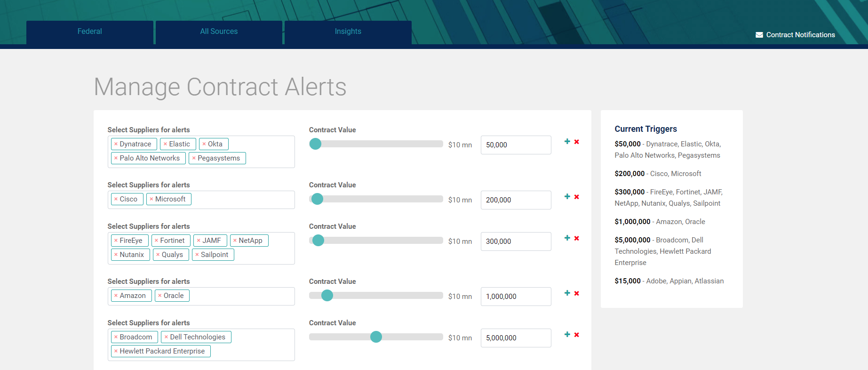868x370 pixels.
Task: Delete the 50,000 alert row
Action: pyautogui.click(x=577, y=142)
